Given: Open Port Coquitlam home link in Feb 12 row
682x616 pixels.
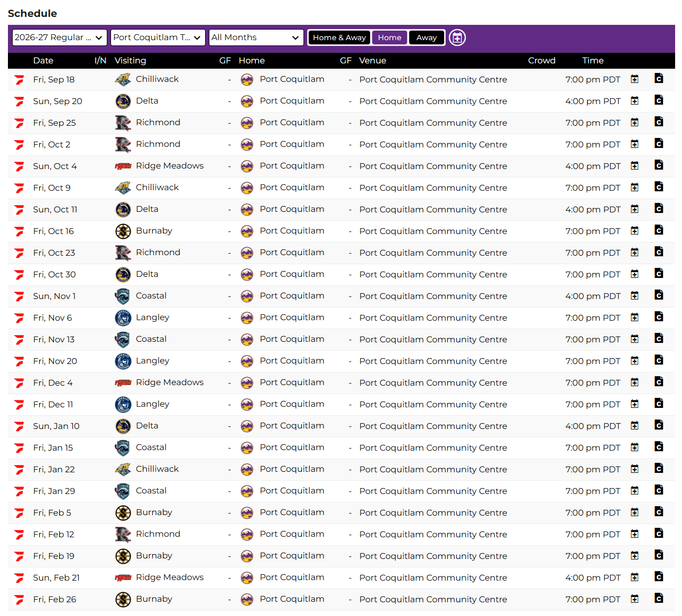Looking at the screenshot, I should coord(292,534).
